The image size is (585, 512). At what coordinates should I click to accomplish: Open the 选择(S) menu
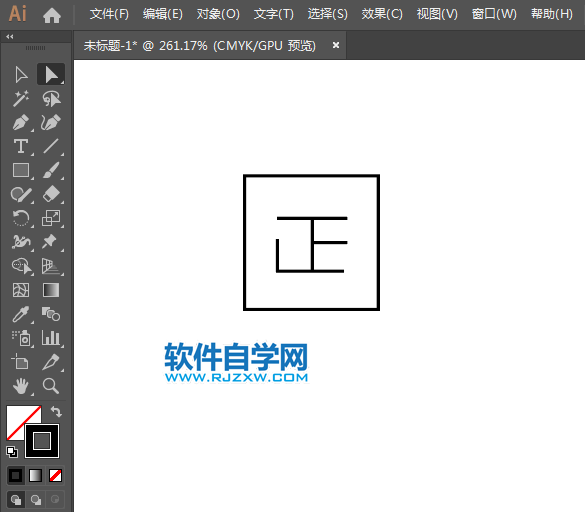click(x=327, y=14)
